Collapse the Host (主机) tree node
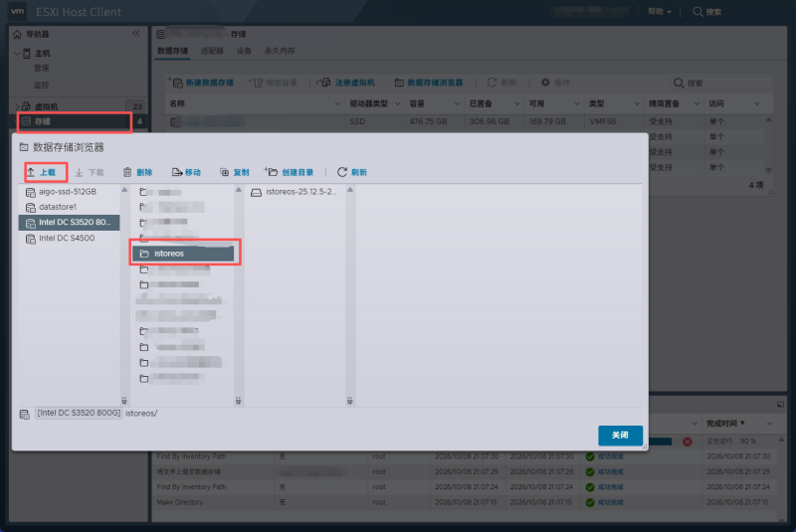The height and width of the screenshot is (532, 796). click(x=17, y=54)
